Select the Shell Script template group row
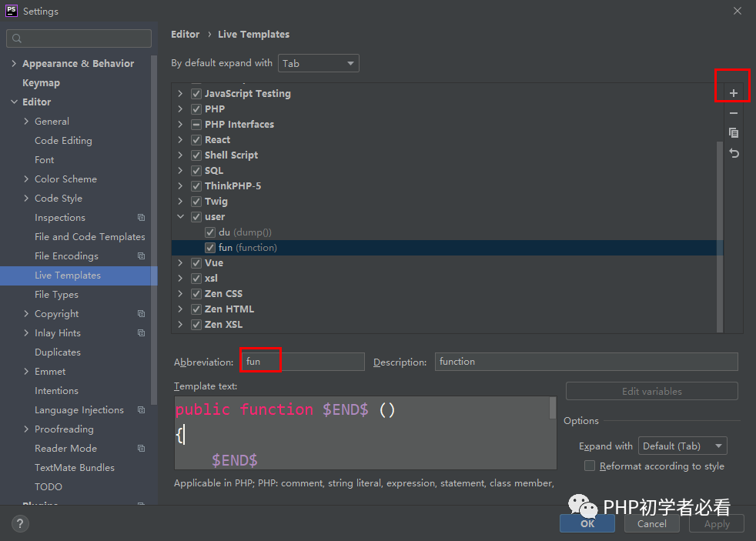The width and height of the screenshot is (756, 541). 447,155
